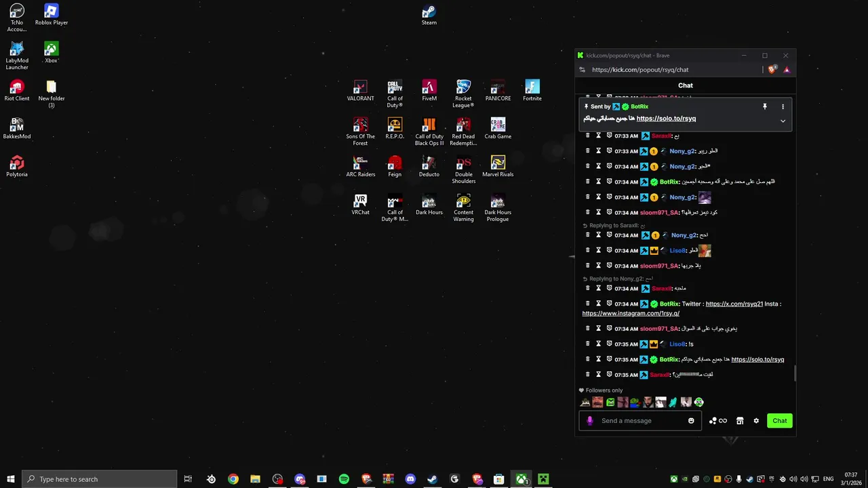Click the Brave Shields lion icon

tap(772, 70)
